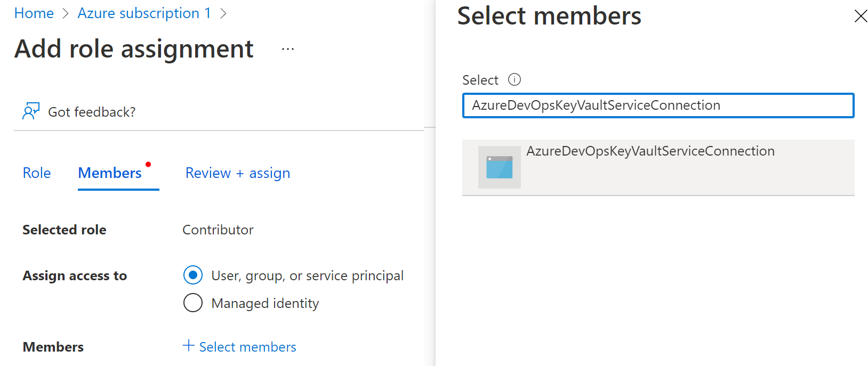Viewport: 868px width, 366px height.
Task: Go to the Home breadcrumb
Action: (34, 13)
